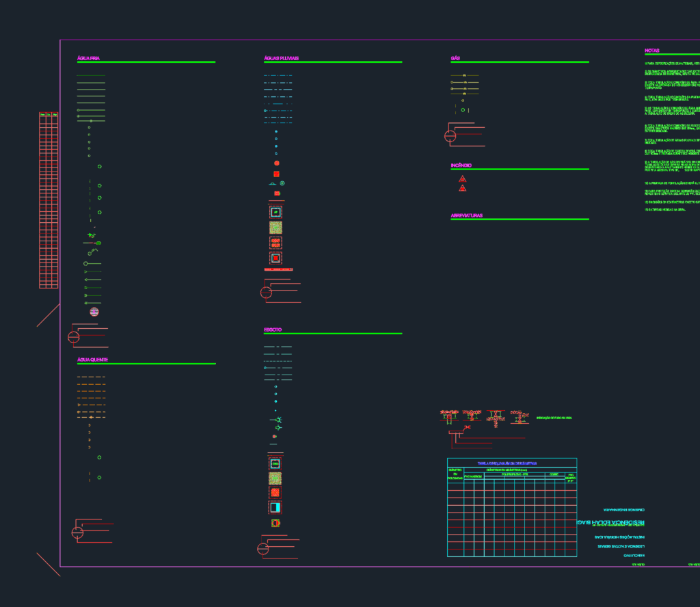The height and width of the screenshot is (607, 700).
Task: Click the INCÊNDIO section heading
Action: [x=461, y=165]
